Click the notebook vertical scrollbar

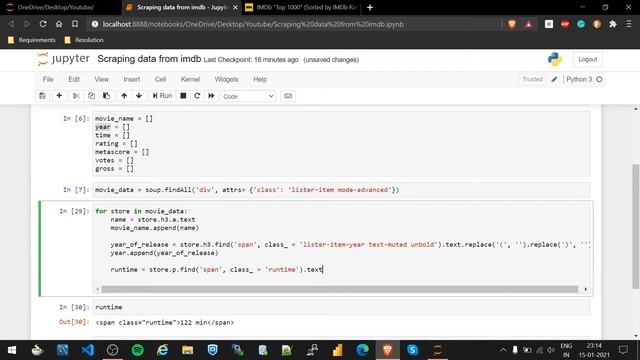click(636, 227)
